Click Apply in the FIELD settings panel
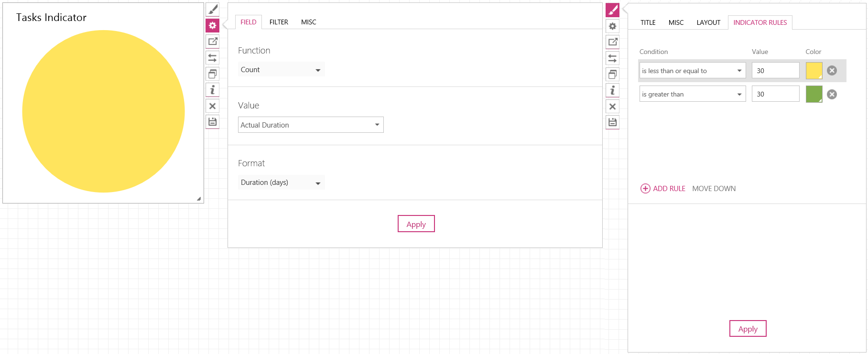Image resolution: width=868 pixels, height=354 pixels. [x=416, y=224]
